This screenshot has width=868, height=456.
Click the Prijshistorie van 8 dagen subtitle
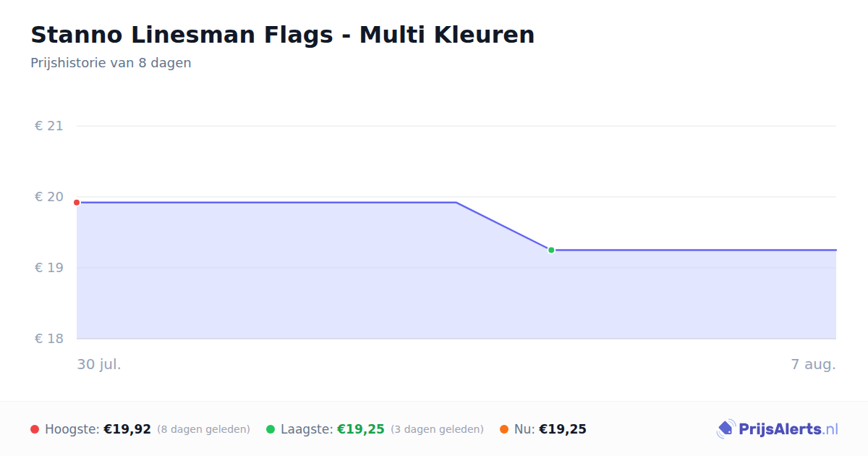click(111, 63)
